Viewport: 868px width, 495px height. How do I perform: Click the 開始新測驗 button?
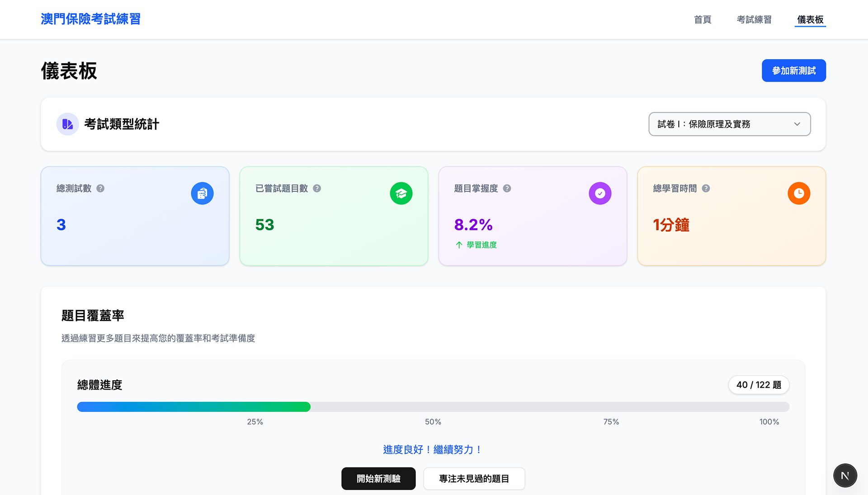[378, 479]
